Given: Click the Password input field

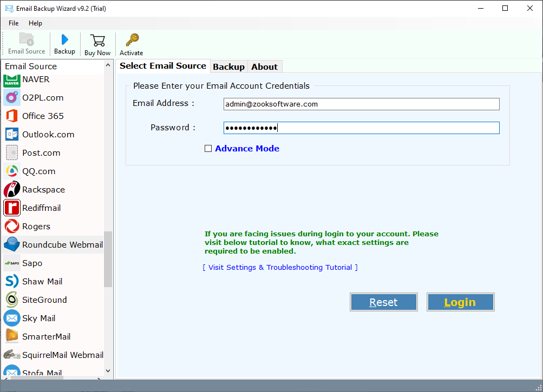Looking at the screenshot, I should pos(361,128).
